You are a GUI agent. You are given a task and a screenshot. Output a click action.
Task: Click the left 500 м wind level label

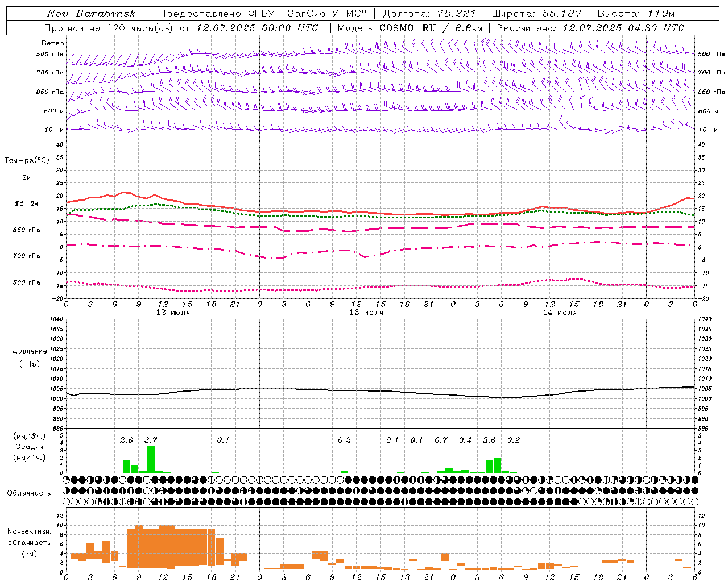tap(54, 111)
